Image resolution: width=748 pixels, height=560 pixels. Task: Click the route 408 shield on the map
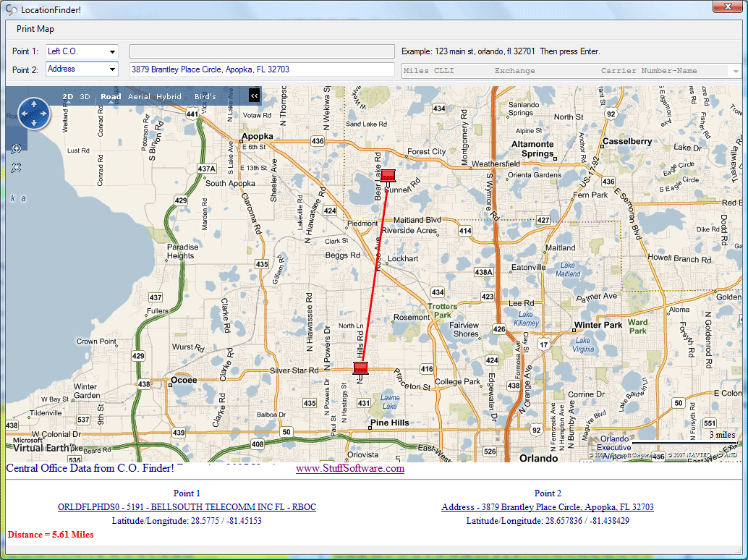pos(258,444)
